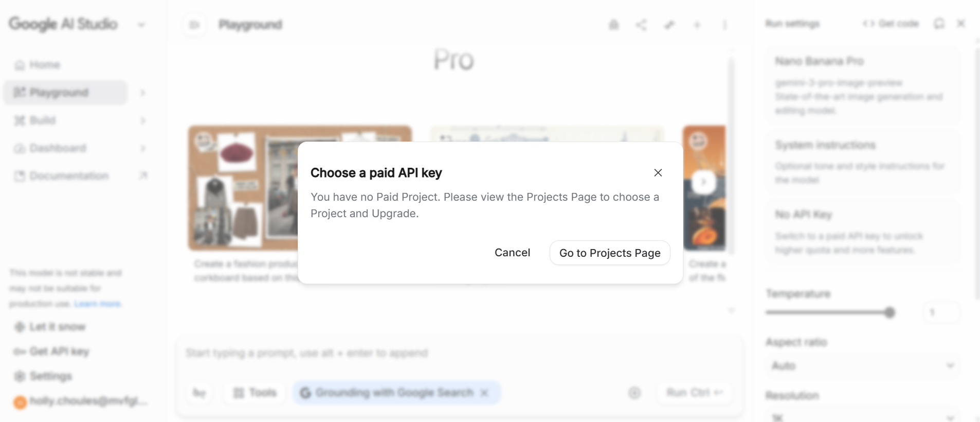
Task: Click Go to Projects Page
Action: (610, 253)
